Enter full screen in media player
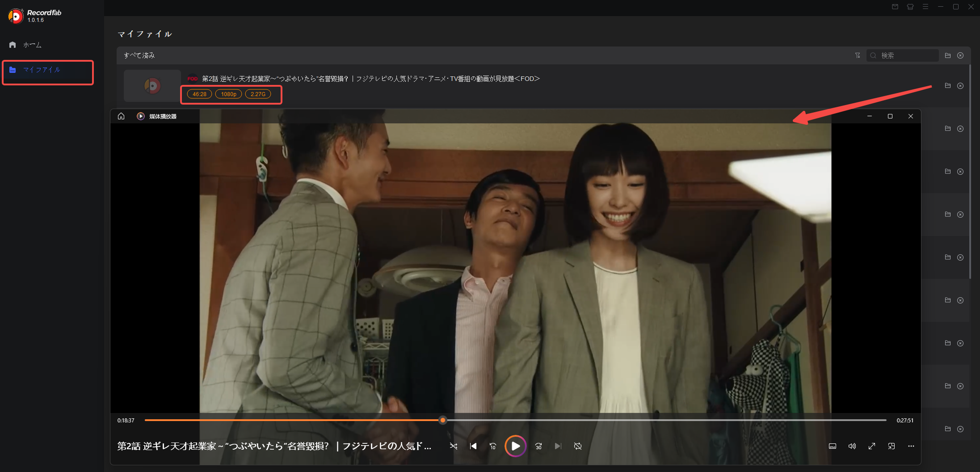Image resolution: width=980 pixels, height=472 pixels. point(872,446)
